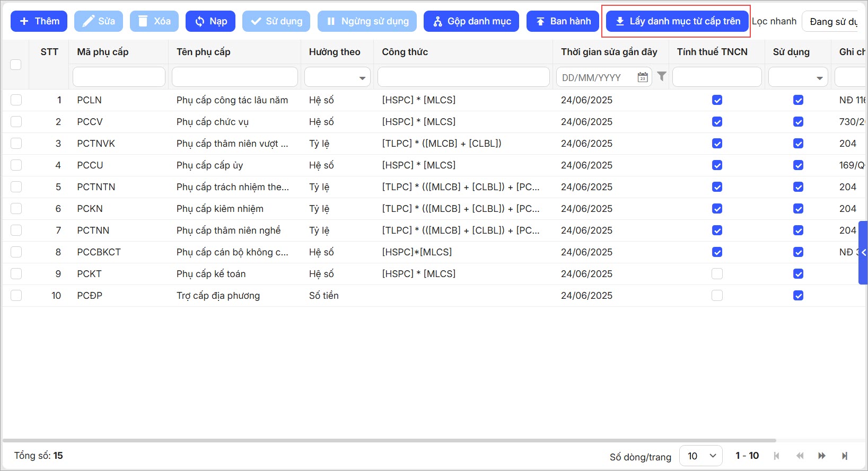This screenshot has width=868, height=471.
Task: Select row checkbox for PCLN
Action: click(x=16, y=100)
